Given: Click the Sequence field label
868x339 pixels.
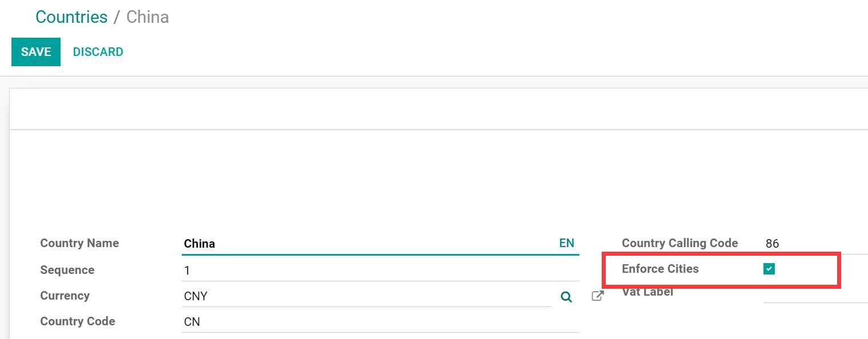Looking at the screenshot, I should [67, 270].
